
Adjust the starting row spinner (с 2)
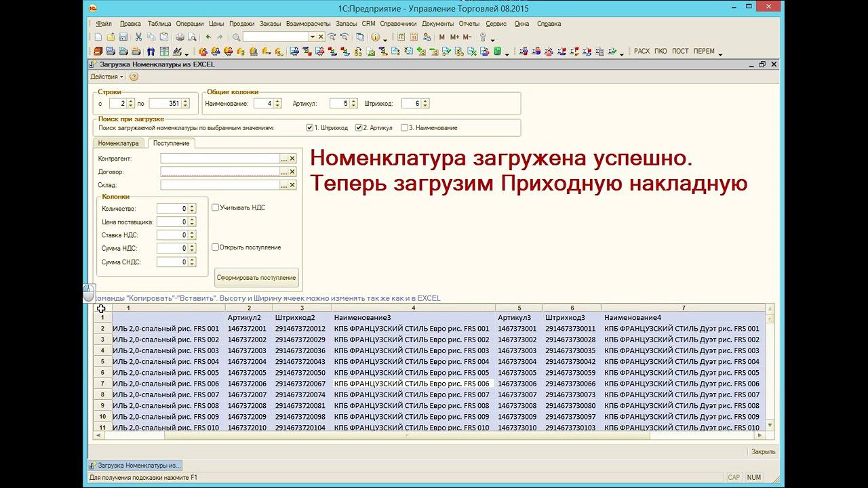click(x=131, y=104)
